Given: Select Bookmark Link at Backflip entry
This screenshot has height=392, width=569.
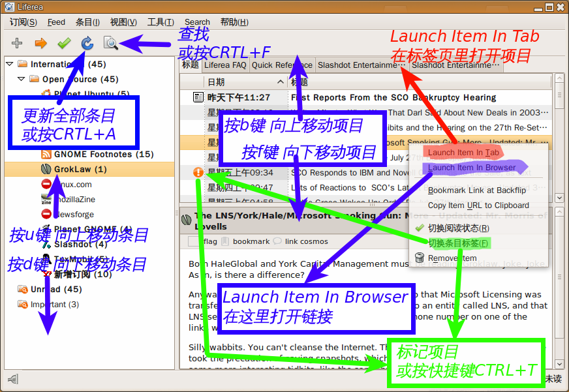Looking at the screenshot, I should pyautogui.click(x=476, y=190).
